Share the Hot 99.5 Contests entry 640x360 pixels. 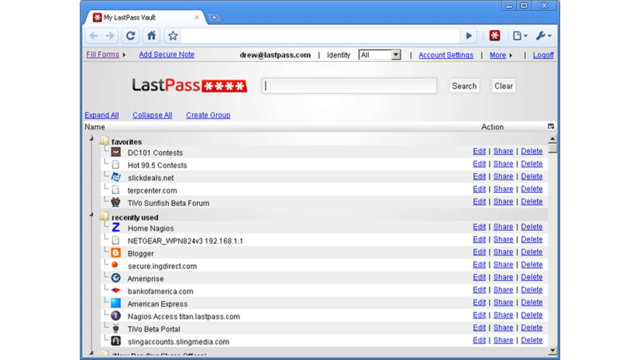click(503, 164)
